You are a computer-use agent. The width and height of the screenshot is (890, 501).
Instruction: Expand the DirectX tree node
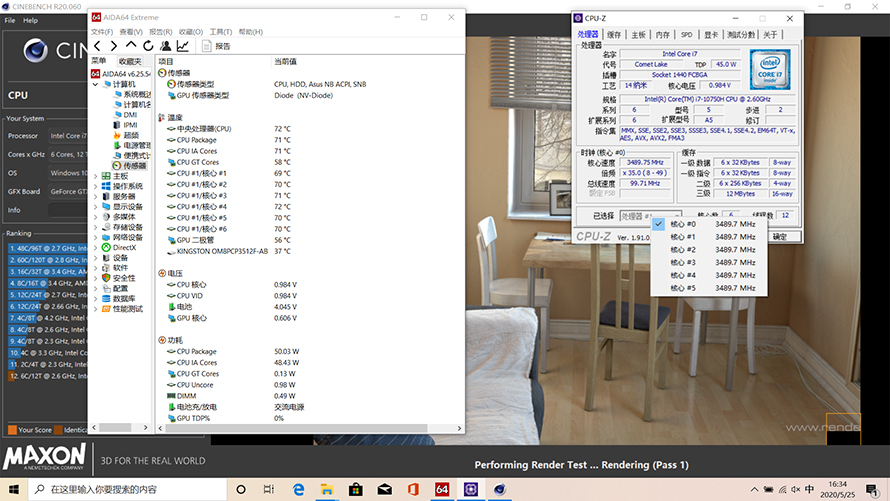tap(95, 247)
